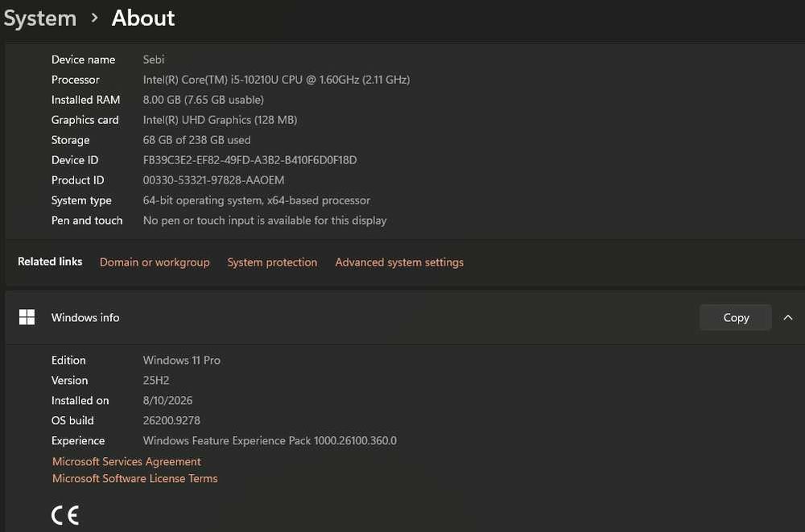This screenshot has width=805, height=532.
Task: Click the Experience label
Action: pyautogui.click(x=78, y=440)
